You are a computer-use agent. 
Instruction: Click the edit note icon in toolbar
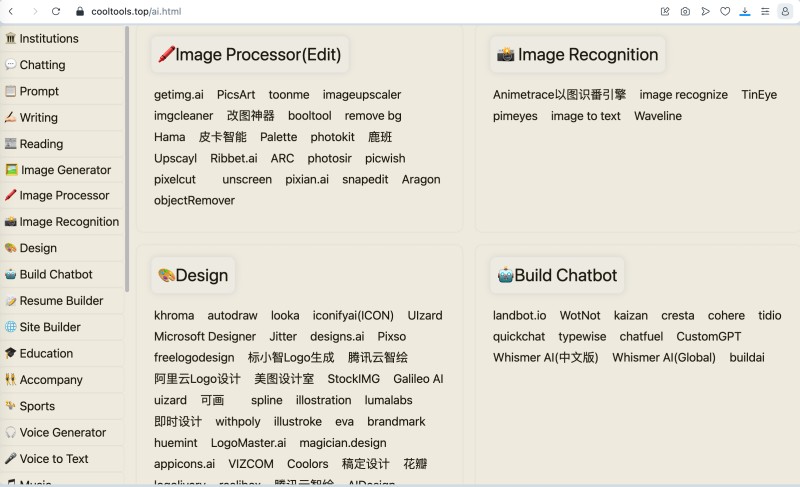[x=665, y=11]
